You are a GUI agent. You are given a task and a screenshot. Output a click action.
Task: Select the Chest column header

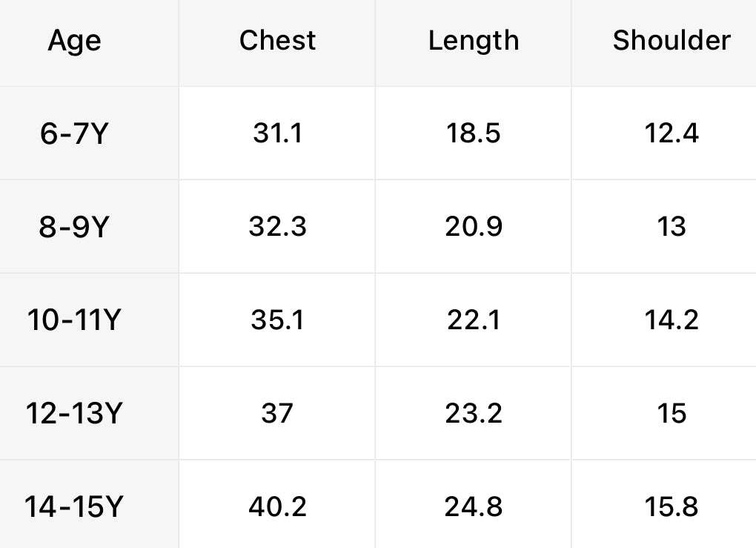tap(277, 41)
